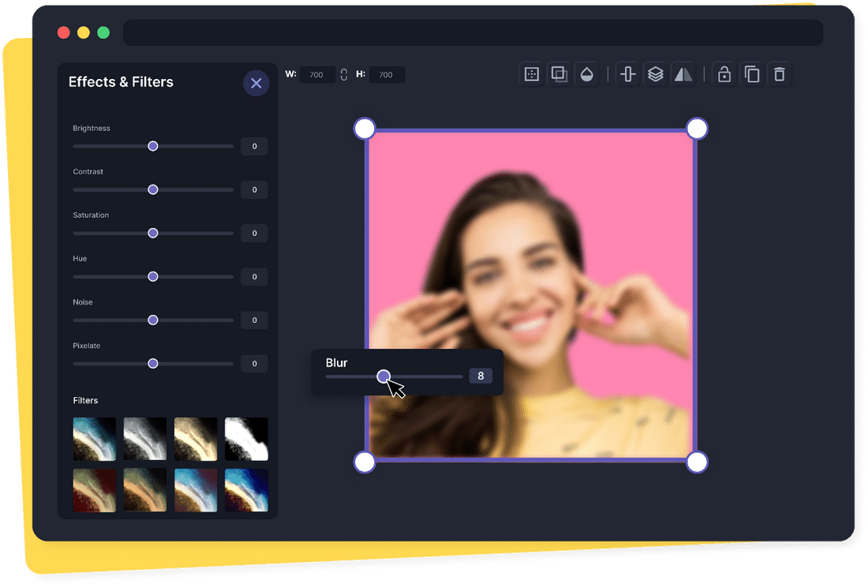Click the top-right resize handle of image

[697, 129]
